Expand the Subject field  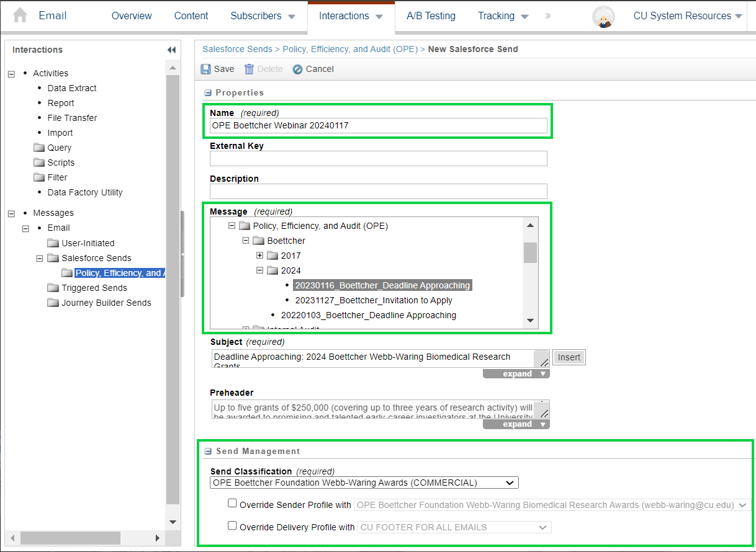pos(516,374)
